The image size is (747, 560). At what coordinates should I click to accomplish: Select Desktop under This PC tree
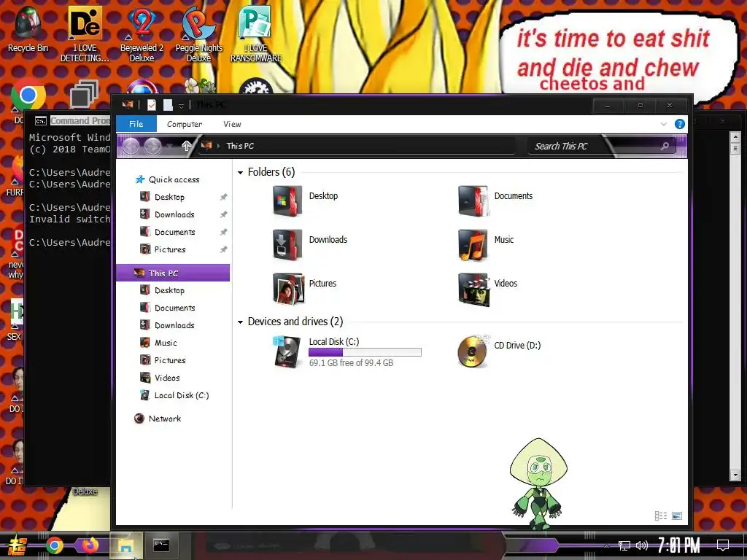[x=169, y=290]
